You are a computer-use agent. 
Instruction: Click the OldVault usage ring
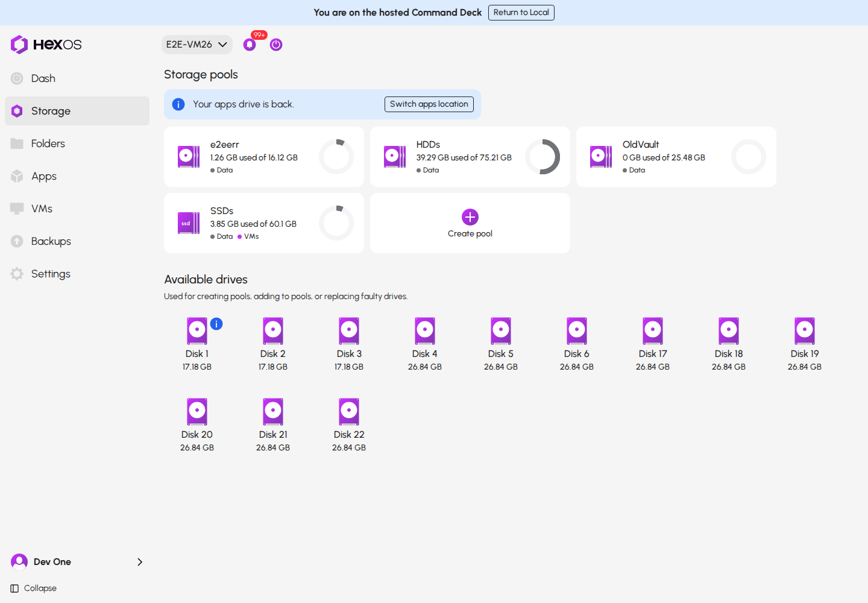click(x=749, y=157)
